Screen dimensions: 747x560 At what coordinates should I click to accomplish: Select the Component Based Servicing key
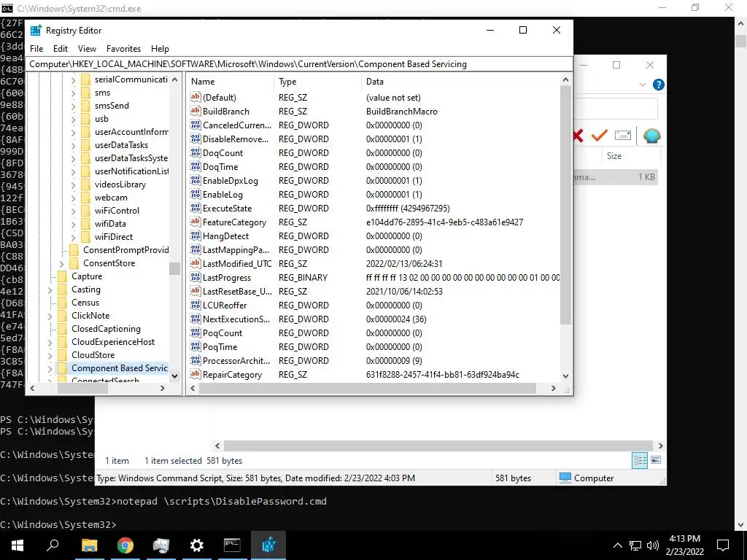tap(119, 368)
